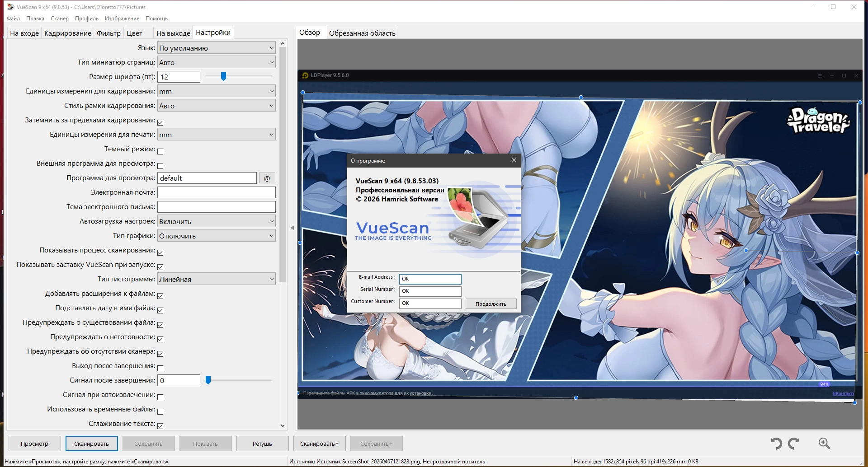Click the «Ретушь» button
The width and height of the screenshot is (868, 467).
coord(262,444)
